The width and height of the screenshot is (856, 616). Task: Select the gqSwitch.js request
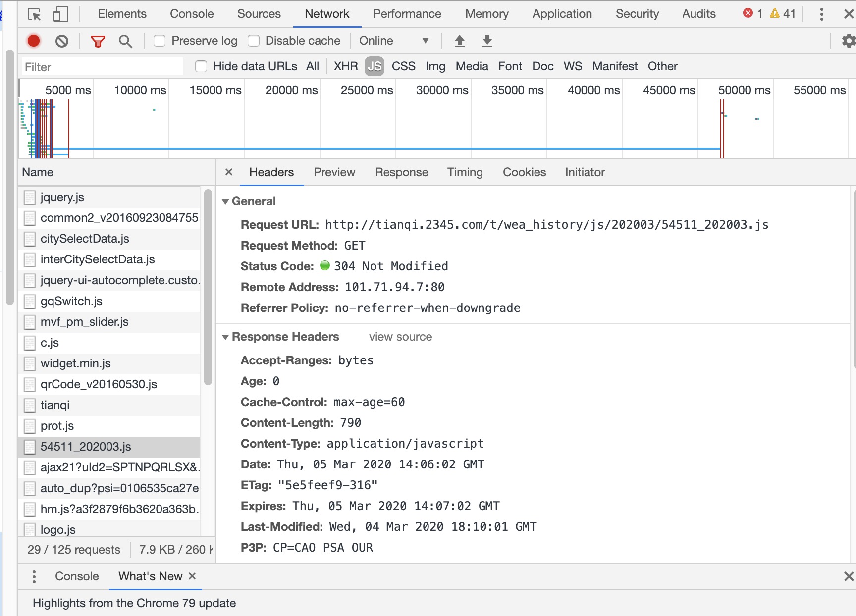[109, 302]
